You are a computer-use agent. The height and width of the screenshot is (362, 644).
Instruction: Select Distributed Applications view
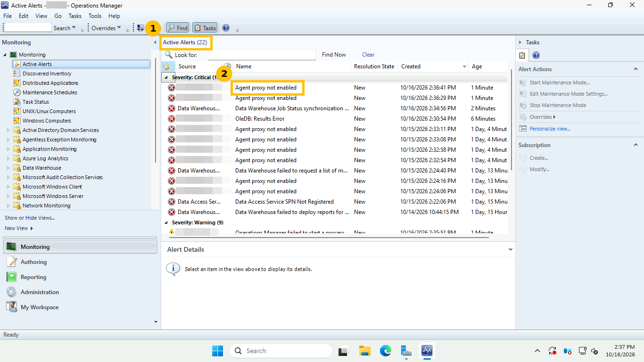[x=50, y=83]
